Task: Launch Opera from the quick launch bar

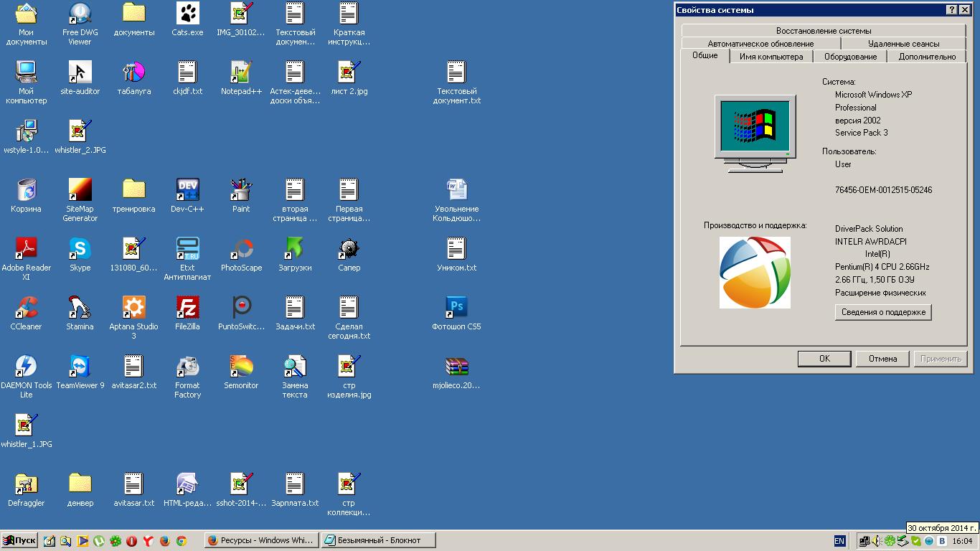Action: [132, 541]
